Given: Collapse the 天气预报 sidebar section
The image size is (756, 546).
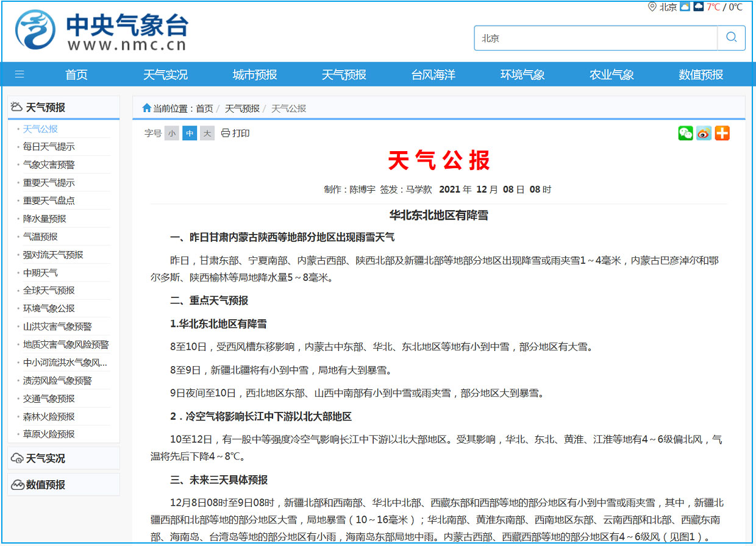Looking at the screenshot, I should [45, 108].
